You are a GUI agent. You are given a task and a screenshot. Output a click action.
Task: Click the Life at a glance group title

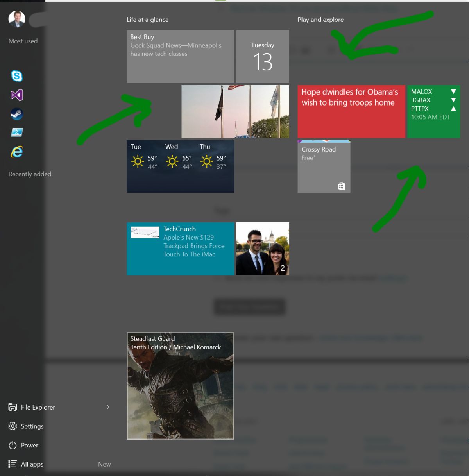pos(147,20)
